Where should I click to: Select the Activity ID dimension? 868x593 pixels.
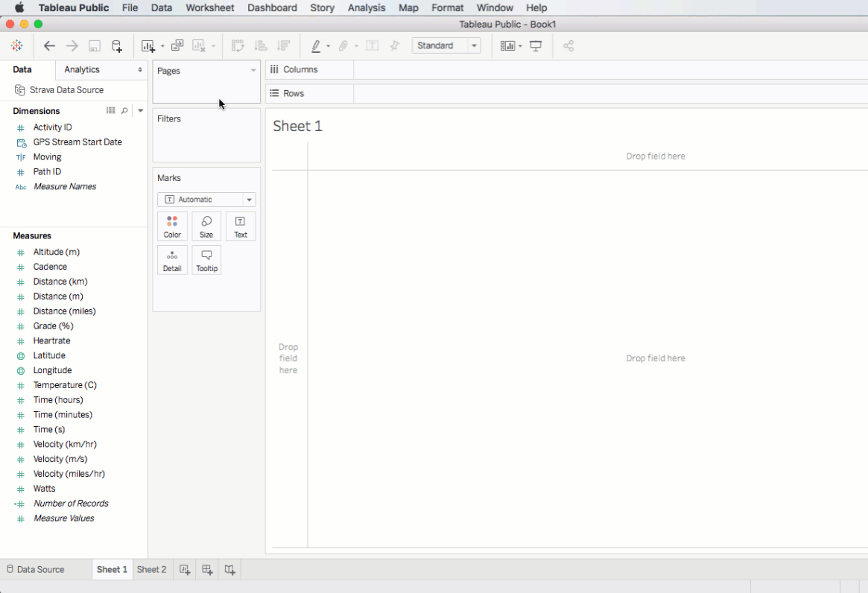pyautogui.click(x=53, y=127)
